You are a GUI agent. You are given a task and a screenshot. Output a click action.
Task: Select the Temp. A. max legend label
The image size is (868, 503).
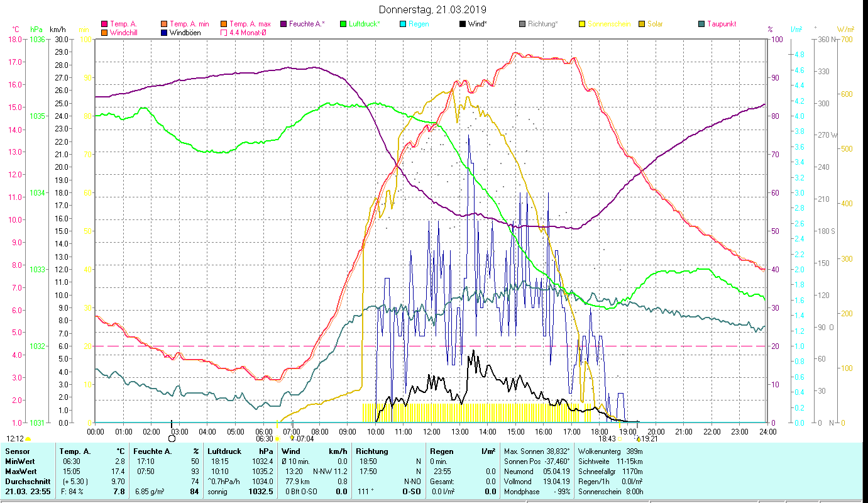pyautogui.click(x=250, y=24)
